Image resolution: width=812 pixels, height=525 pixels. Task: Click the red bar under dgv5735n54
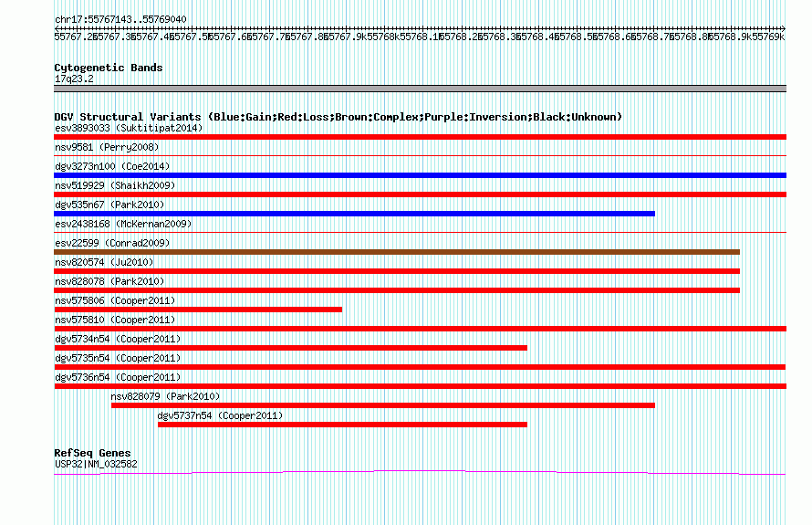click(x=420, y=367)
